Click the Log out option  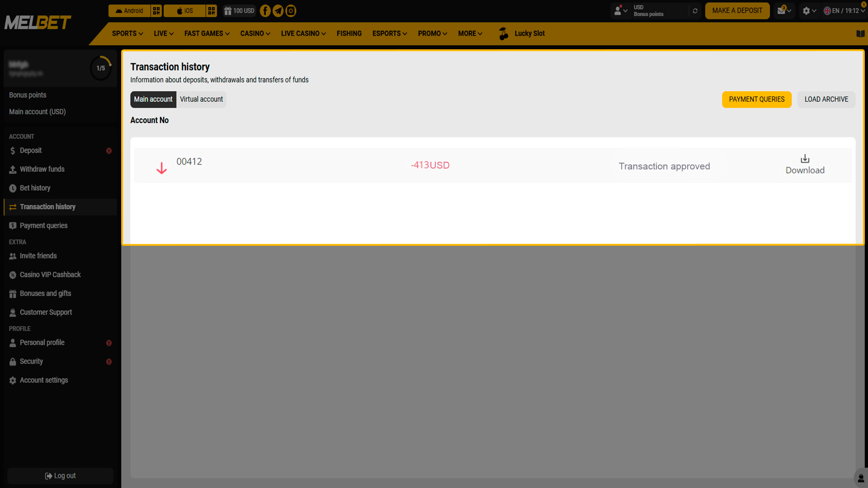pyautogui.click(x=60, y=475)
